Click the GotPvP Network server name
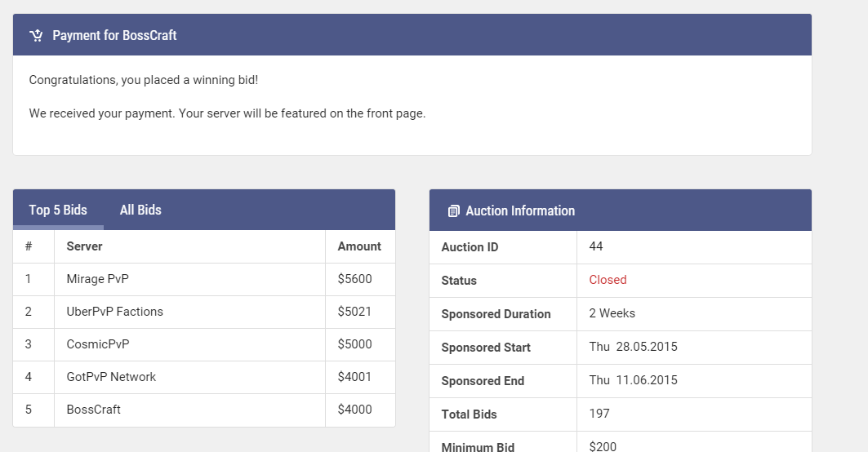Screen dimensions: 868x452 [111, 377]
